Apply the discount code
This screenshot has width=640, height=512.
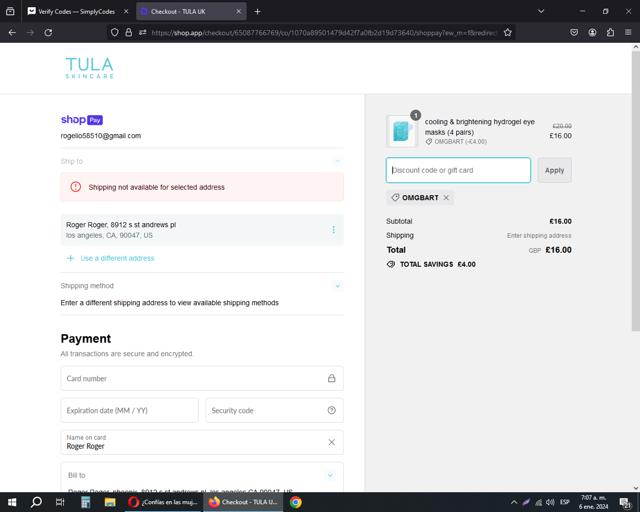[x=554, y=170]
